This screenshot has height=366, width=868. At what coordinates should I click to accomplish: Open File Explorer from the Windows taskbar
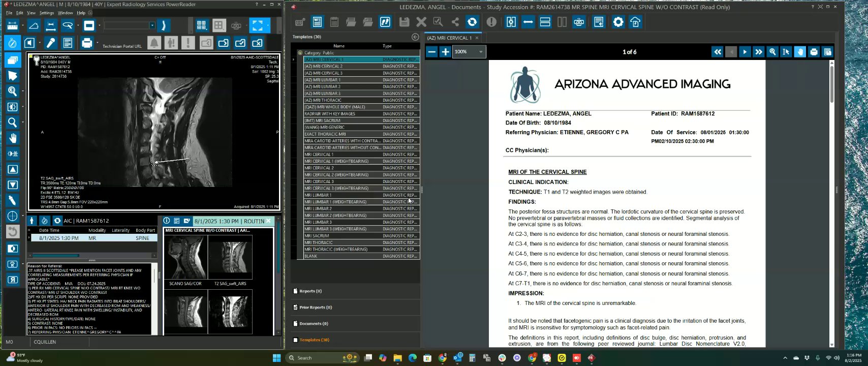pyautogui.click(x=397, y=358)
